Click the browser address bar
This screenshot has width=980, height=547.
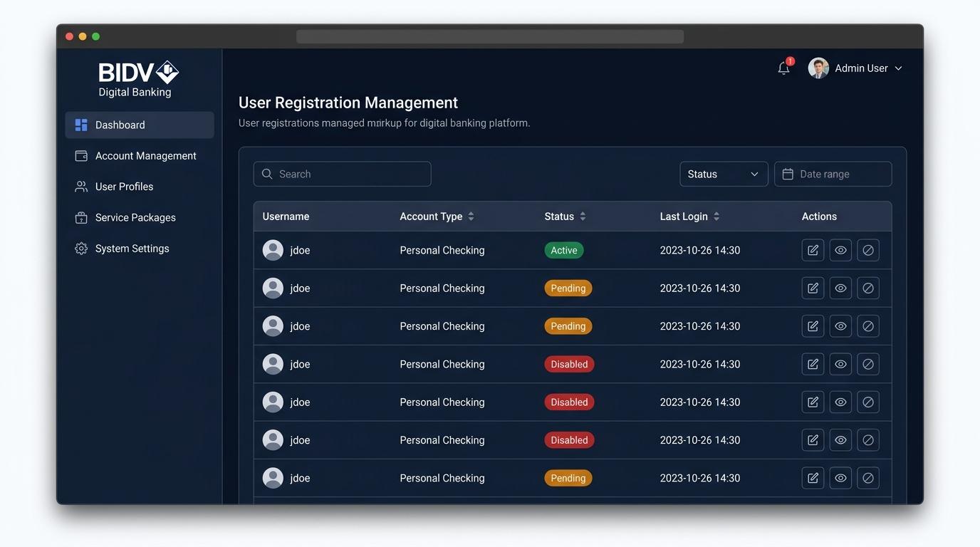tap(490, 36)
